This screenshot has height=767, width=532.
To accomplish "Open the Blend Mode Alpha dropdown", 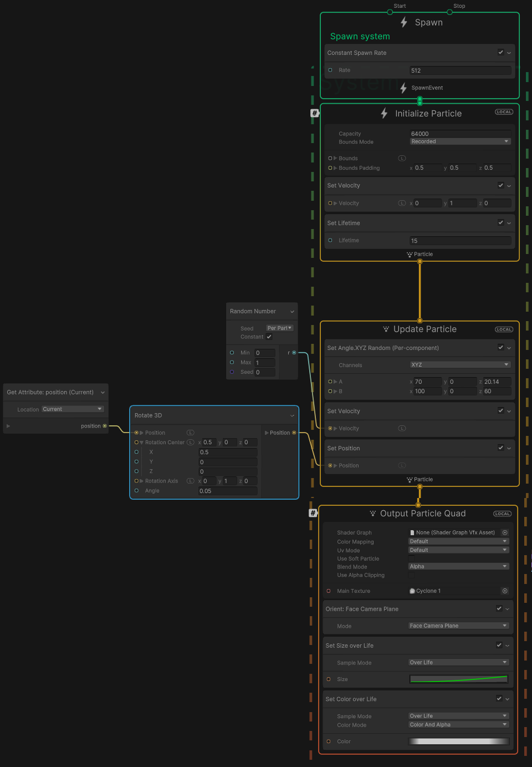I will click(458, 567).
